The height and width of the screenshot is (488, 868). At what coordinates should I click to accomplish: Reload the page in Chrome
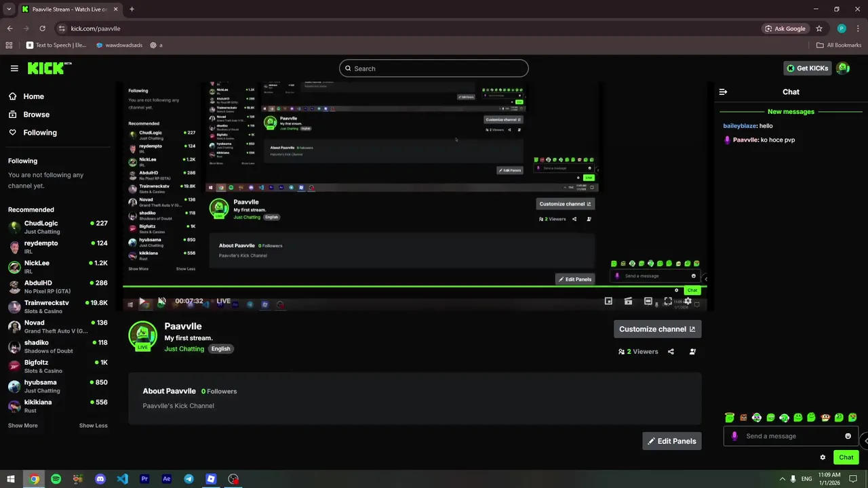click(42, 28)
